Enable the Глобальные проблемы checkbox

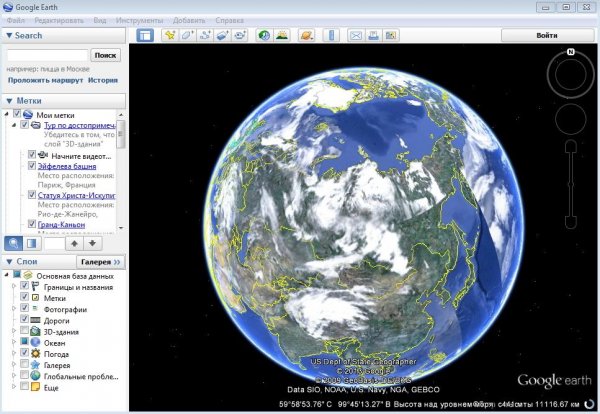coord(24,375)
